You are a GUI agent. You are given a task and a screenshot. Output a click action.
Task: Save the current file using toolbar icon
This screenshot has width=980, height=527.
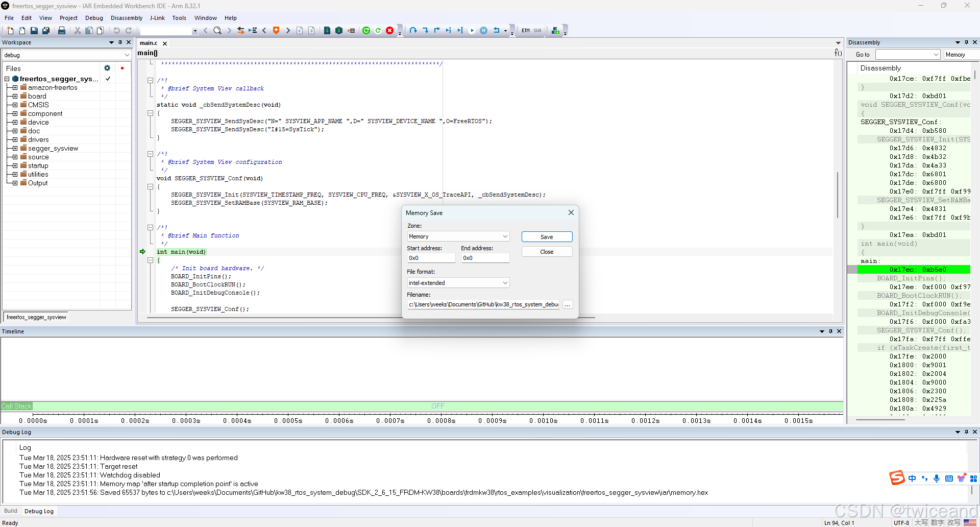point(34,31)
